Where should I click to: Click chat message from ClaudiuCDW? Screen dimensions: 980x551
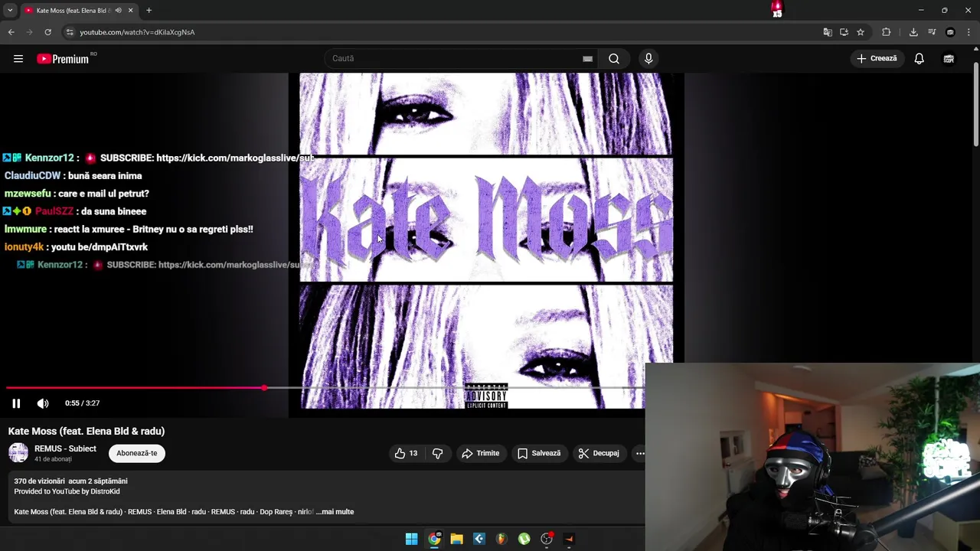click(x=73, y=176)
